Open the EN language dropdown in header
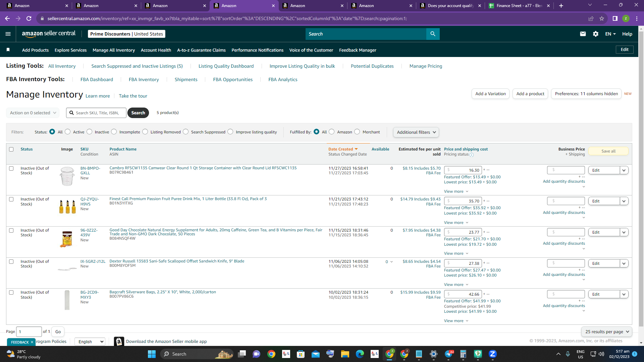 610,34
